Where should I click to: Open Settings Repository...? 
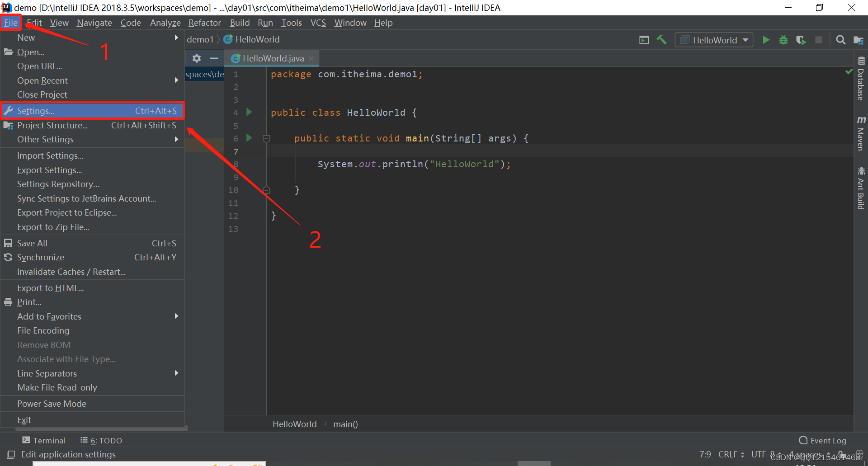tap(92, 184)
